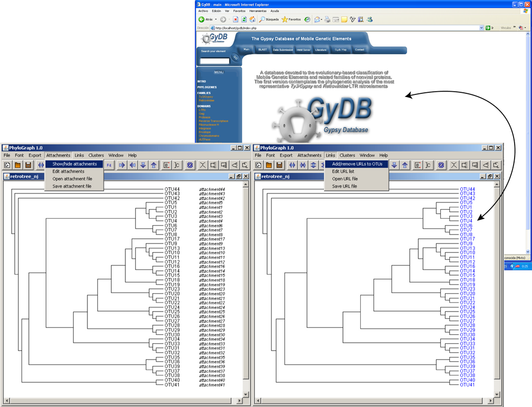532x407 pixels.
Task: Click the blue right arrow in left PhyloGraph toolbar
Action: (122, 166)
